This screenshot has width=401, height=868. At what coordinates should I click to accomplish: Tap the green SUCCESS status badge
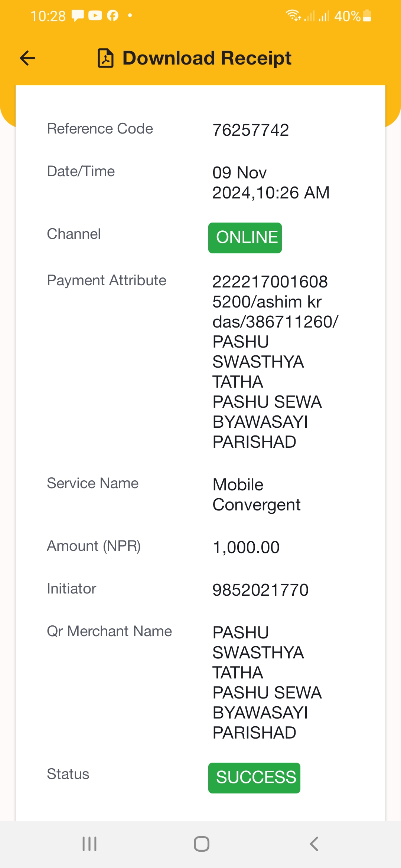pos(254,778)
